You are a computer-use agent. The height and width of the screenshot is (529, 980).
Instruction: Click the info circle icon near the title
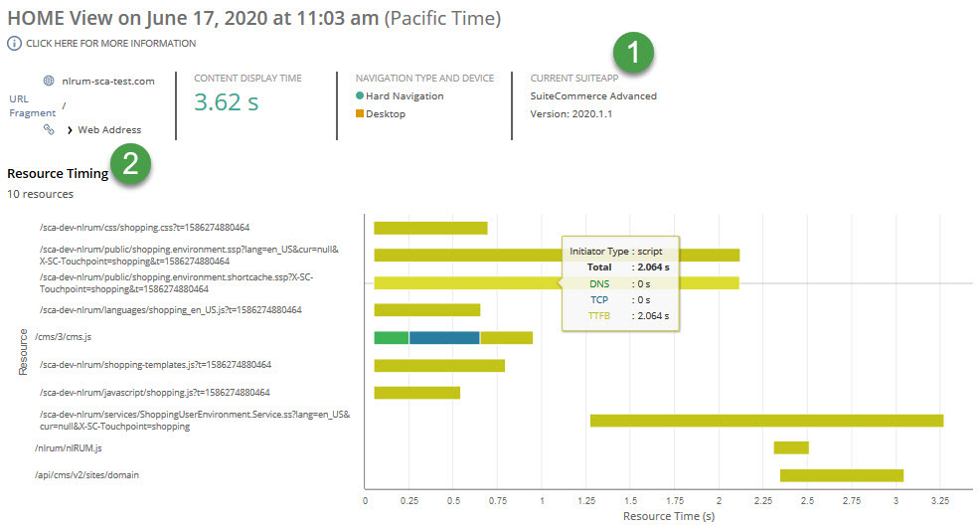point(14,43)
